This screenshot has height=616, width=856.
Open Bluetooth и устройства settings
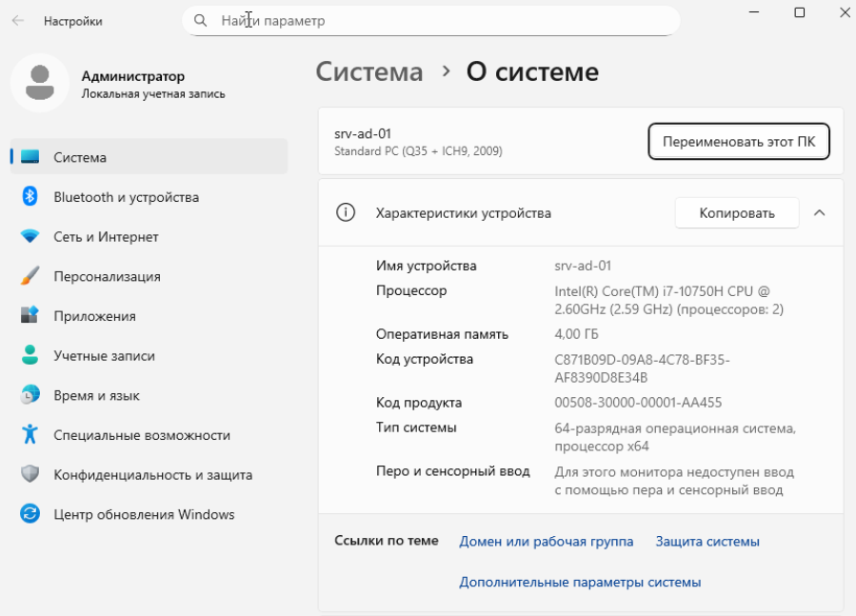coord(149,197)
